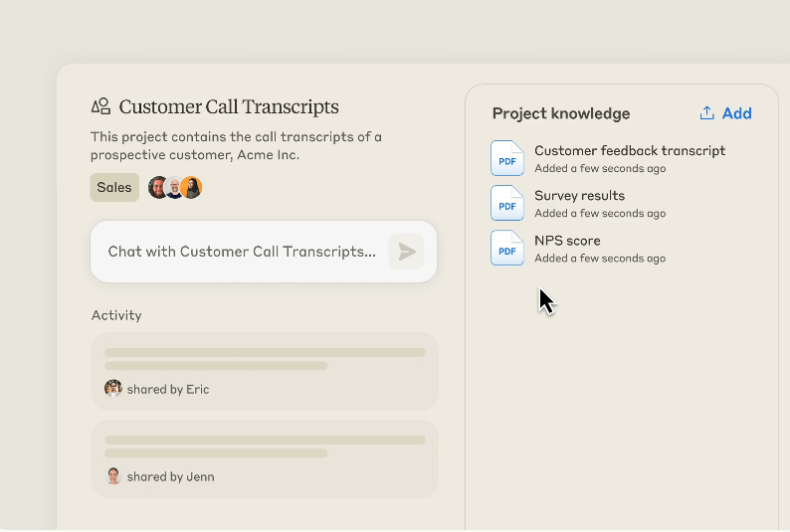Click the Customer Call Transcripts project title
Image resolution: width=790 pixels, height=532 pixels.
[x=229, y=106]
